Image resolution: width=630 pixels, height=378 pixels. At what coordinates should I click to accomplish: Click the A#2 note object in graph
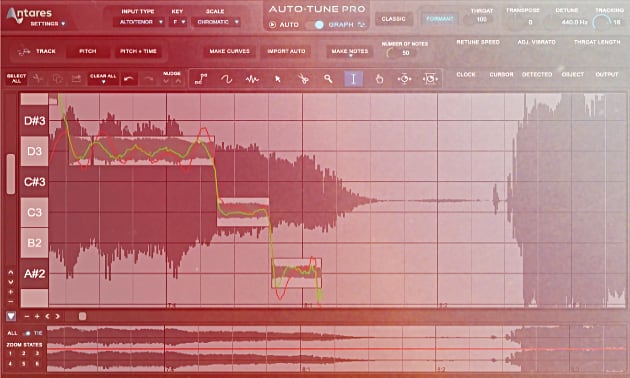[x=297, y=273]
